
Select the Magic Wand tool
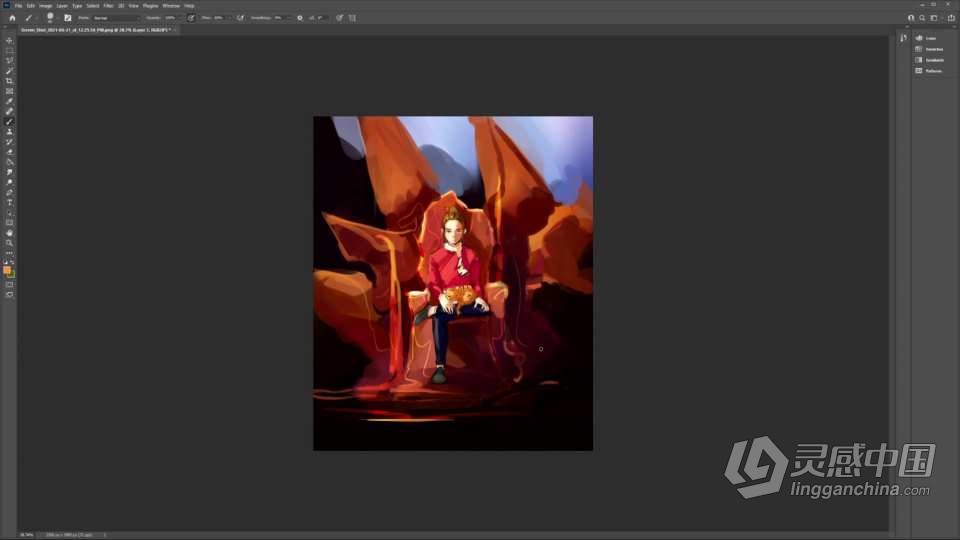(9, 71)
